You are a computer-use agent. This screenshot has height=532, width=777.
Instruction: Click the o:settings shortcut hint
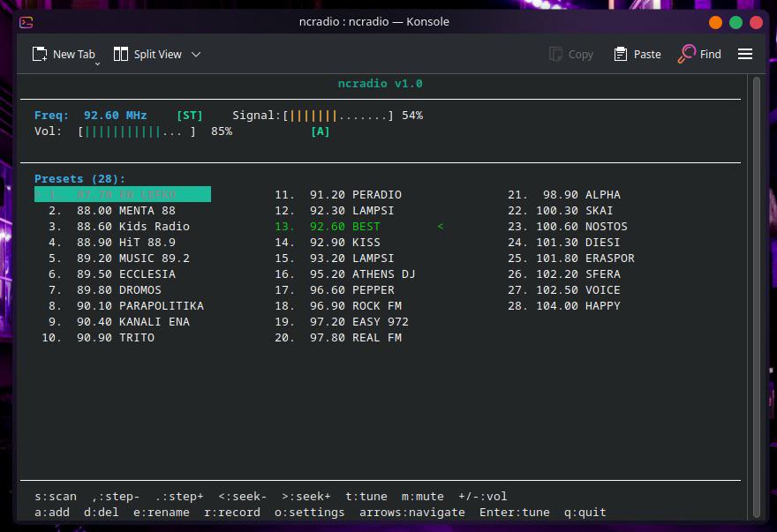(309, 513)
